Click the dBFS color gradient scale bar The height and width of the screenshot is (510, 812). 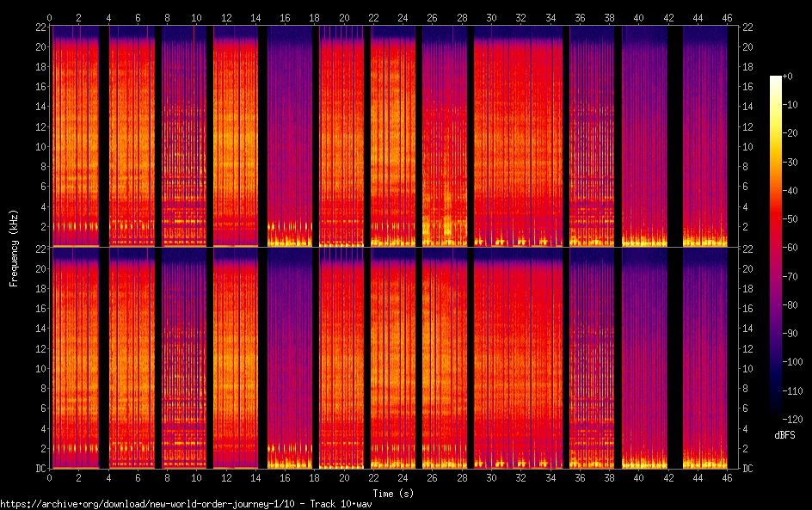click(776, 248)
